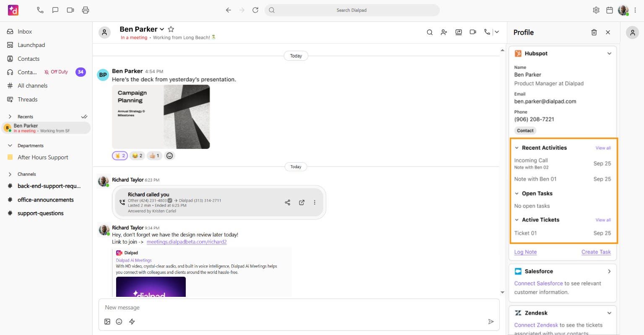Screen dimensions: 644x335
Task: Expand the Recents list
Action: coord(10,117)
